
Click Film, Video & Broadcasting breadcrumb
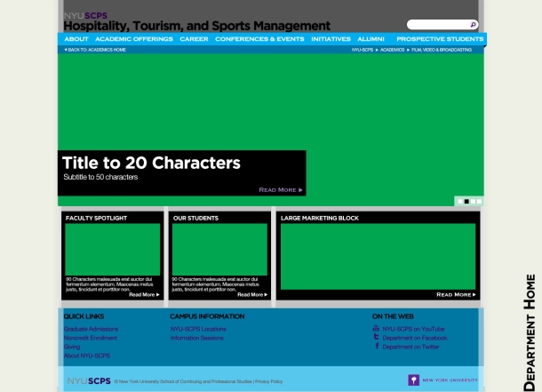442,50
